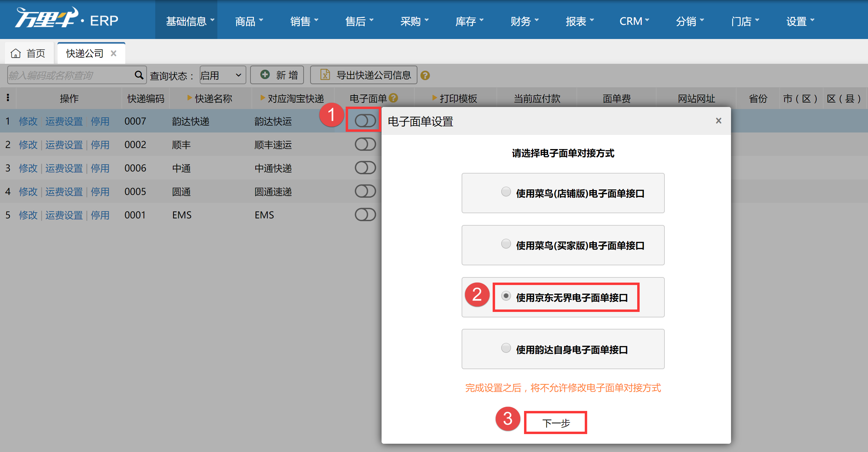Expand the 库存 menu
Screen dimensions: 868x452
pos(470,21)
